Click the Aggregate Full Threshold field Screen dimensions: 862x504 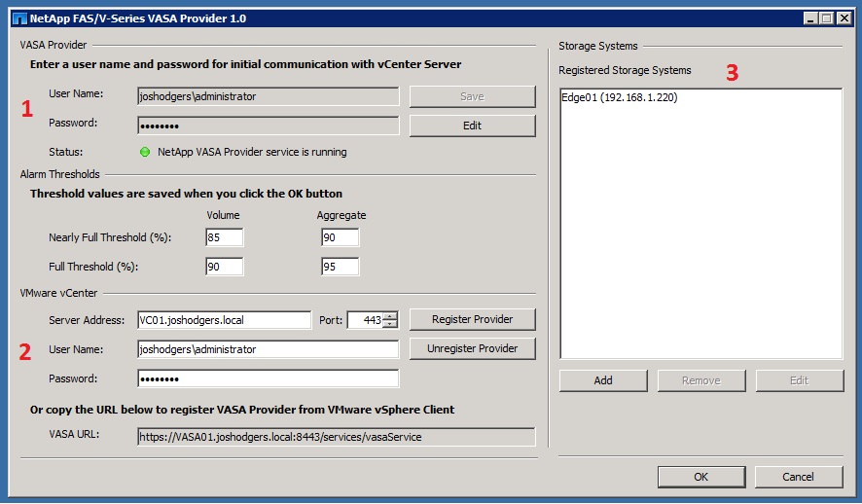point(340,267)
